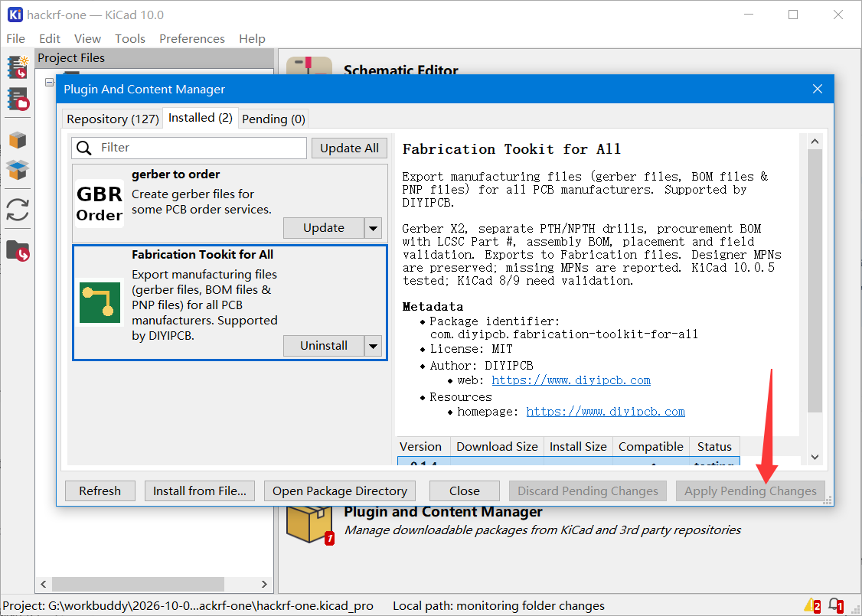Select the Installed (2) tab
862x616 pixels.
click(x=200, y=118)
